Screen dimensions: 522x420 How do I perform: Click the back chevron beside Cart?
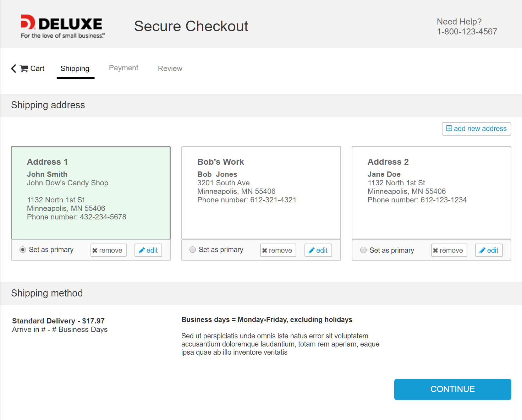pos(14,69)
